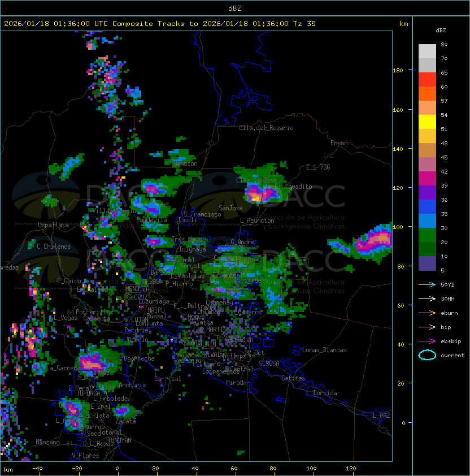The height and width of the screenshot is (476, 470).
Task: Click the 'Manzano' label on the map
Action: (x=47, y=442)
